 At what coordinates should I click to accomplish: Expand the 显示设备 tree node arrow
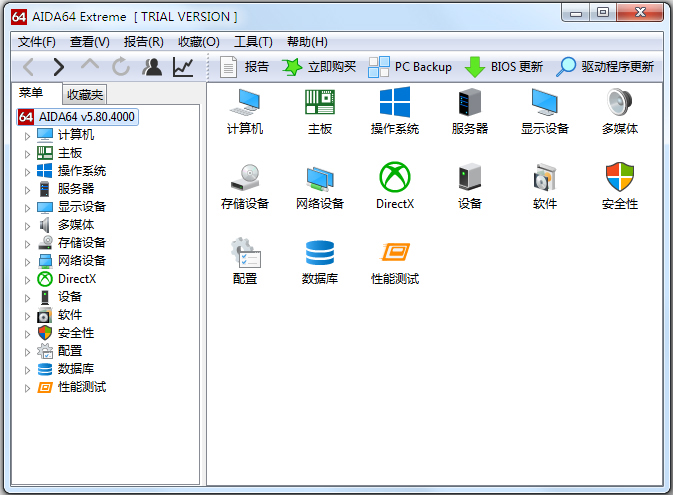pyautogui.click(x=27, y=208)
